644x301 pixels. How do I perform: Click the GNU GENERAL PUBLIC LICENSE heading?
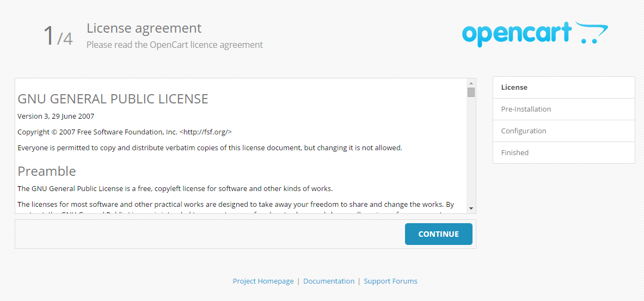pos(113,99)
